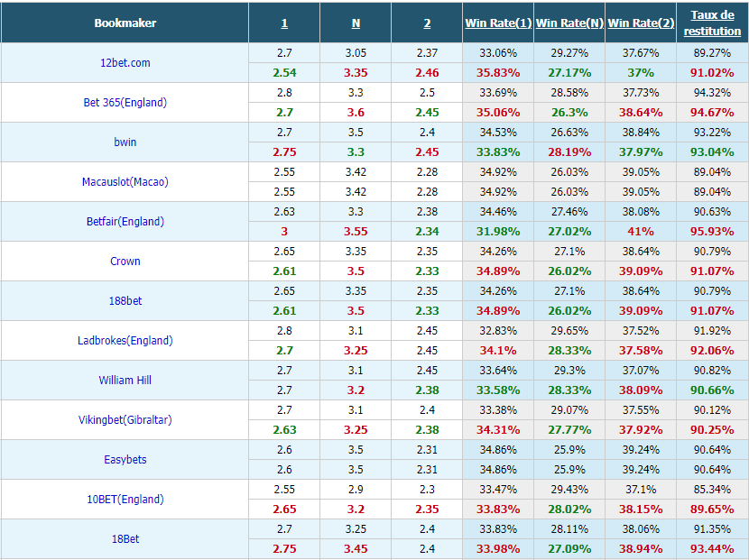Click the Win Rate(2) column header
The image size is (749, 560).
[641, 23]
